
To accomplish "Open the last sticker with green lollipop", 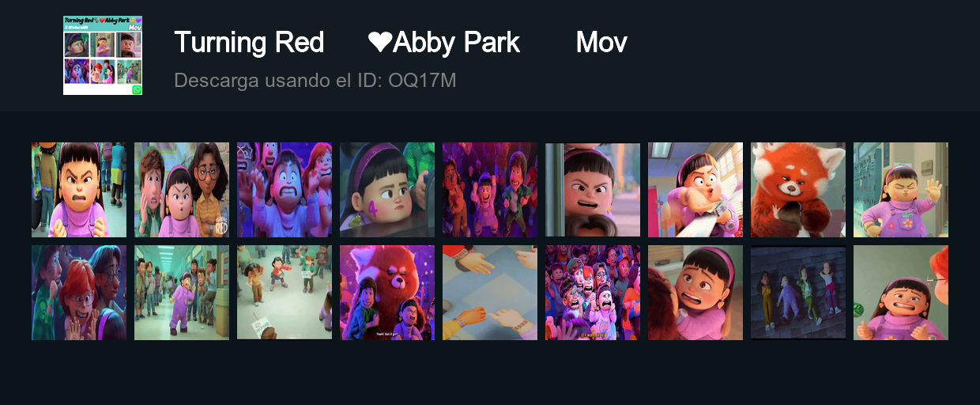I will [x=901, y=293].
